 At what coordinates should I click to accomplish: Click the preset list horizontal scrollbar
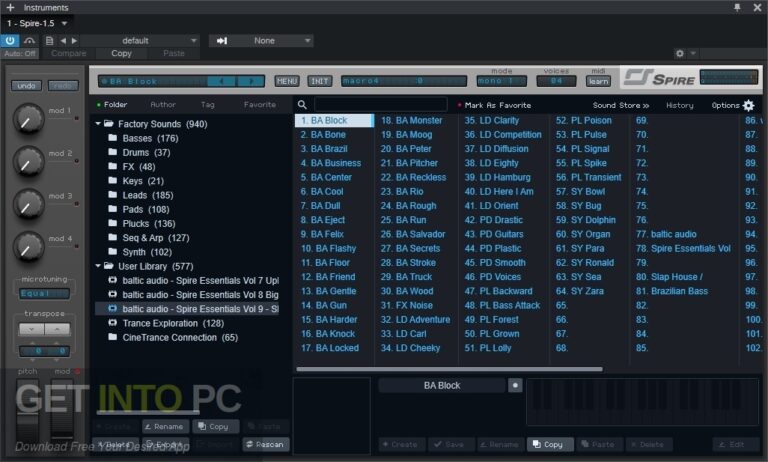click(x=450, y=369)
